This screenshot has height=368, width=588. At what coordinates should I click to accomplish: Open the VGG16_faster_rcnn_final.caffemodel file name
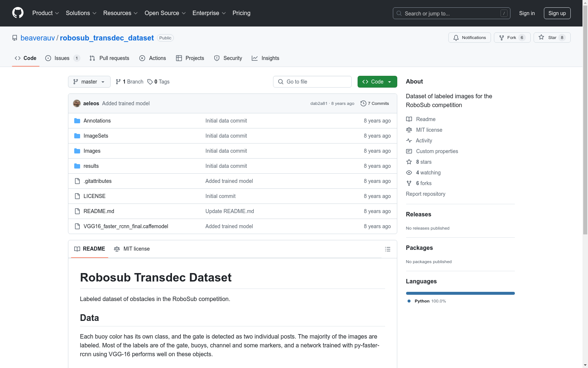pos(126,226)
